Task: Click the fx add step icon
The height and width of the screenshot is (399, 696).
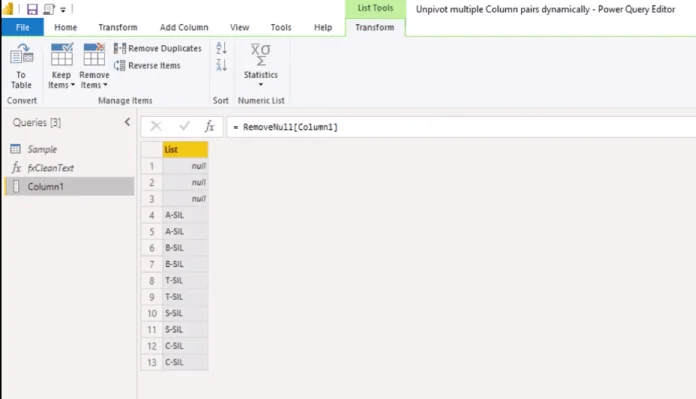Action: [210, 126]
